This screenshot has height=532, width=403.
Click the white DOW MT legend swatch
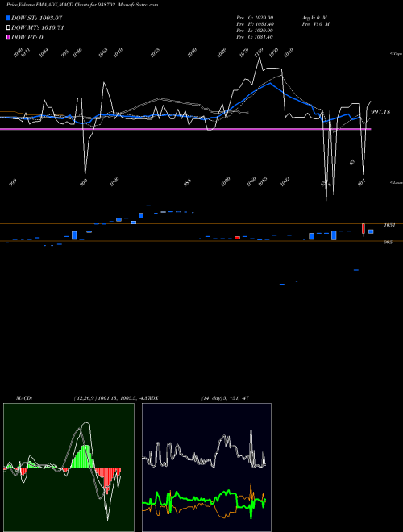click(8, 28)
